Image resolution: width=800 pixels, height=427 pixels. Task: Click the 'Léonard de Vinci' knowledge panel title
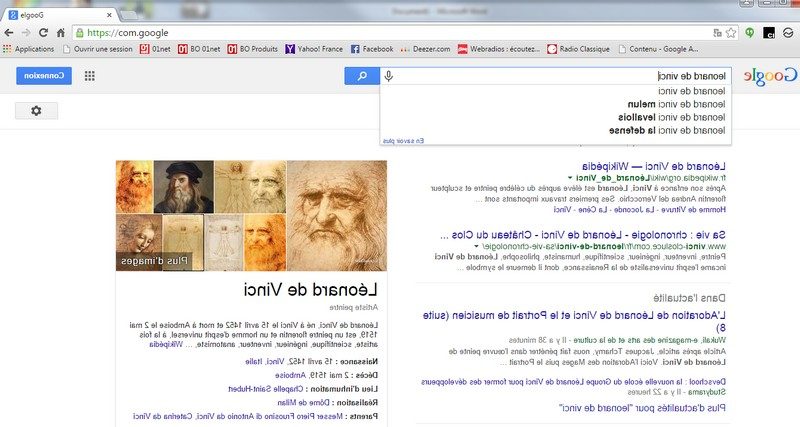(x=311, y=290)
